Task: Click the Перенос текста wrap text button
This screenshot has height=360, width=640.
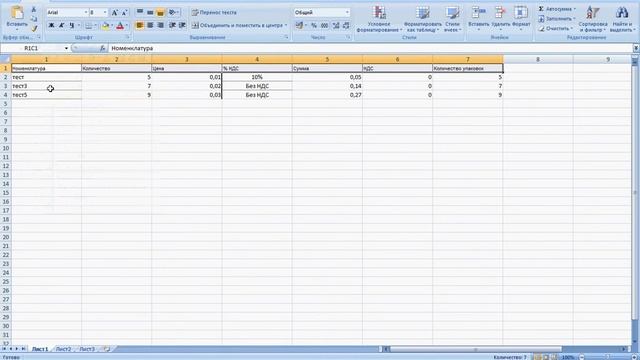Action: click(x=214, y=13)
